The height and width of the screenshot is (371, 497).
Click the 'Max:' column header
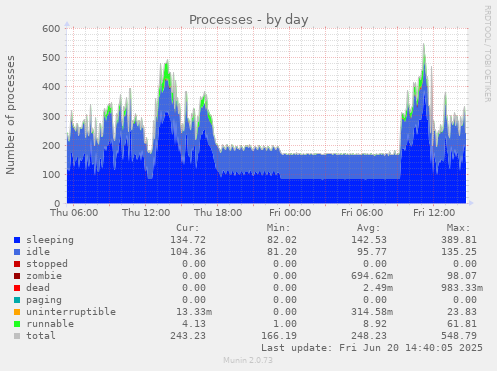458,228
